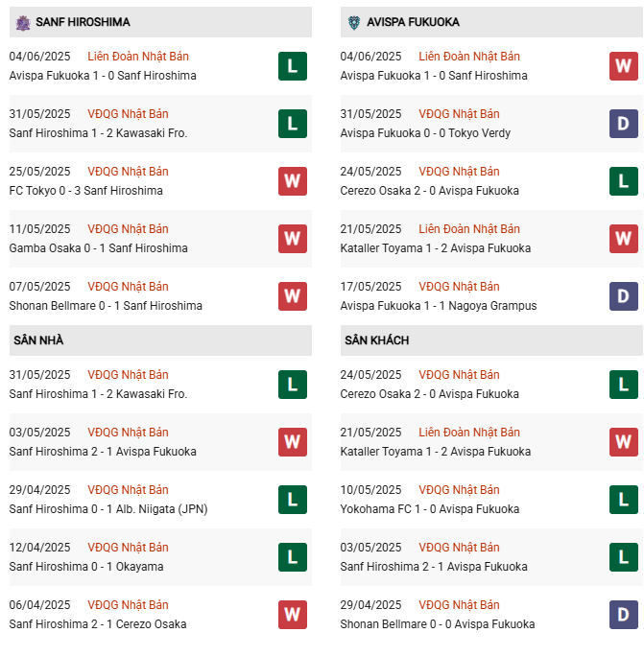Click the L badge for Cerezo Osaka 2-0 in Avispa's recent form
This screenshot has width=644, height=656.
coord(624,181)
